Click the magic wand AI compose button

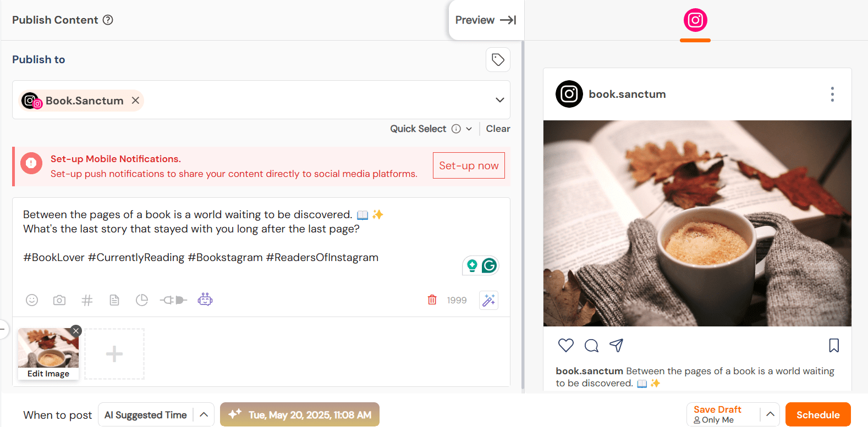(488, 300)
